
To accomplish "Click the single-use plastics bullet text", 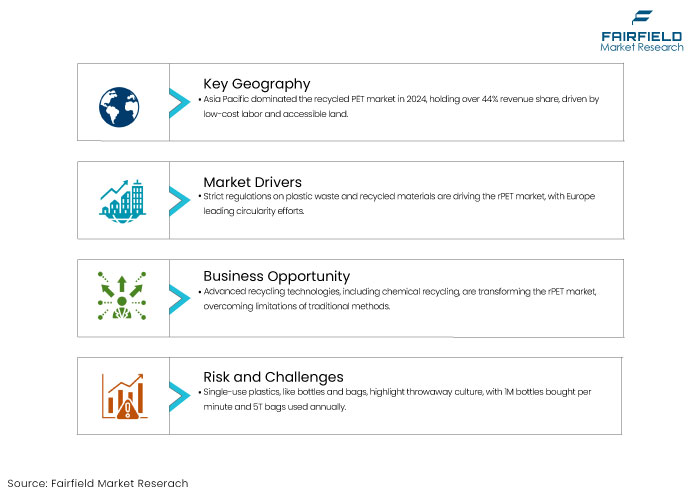I will (395, 399).
